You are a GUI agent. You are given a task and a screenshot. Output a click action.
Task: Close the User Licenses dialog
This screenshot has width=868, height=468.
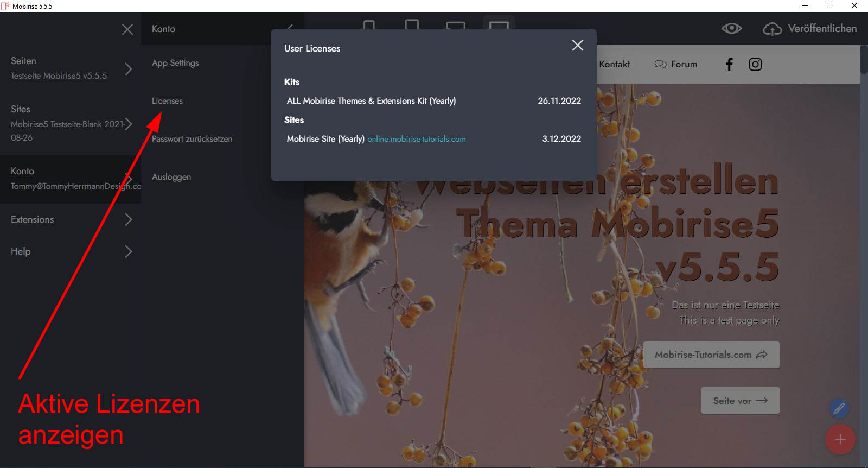coord(577,46)
